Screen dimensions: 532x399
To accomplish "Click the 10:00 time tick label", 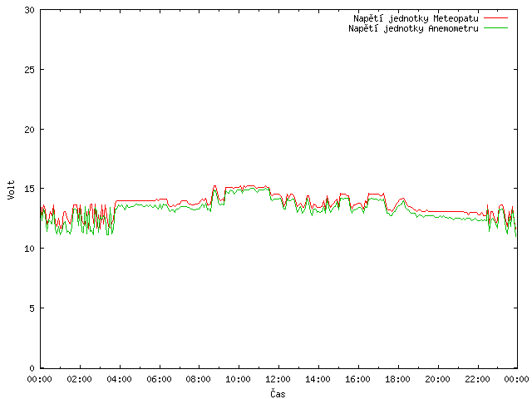I will pos(239,379).
